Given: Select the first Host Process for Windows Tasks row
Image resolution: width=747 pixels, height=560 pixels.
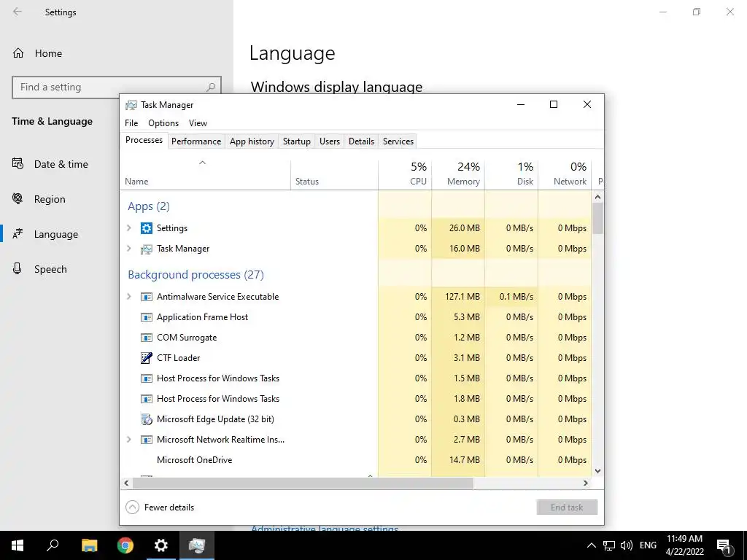Looking at the screenshot, I should coord(356,378).
